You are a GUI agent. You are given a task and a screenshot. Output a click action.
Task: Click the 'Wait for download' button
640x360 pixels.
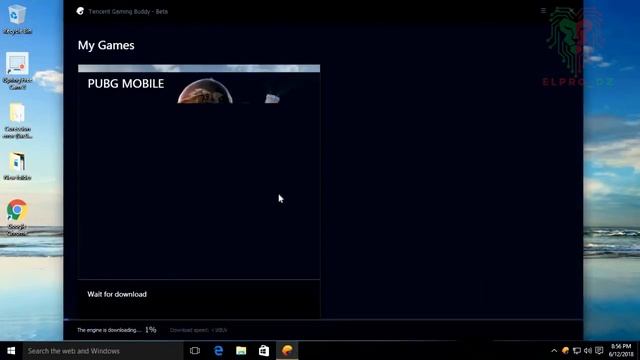[117, 294]
